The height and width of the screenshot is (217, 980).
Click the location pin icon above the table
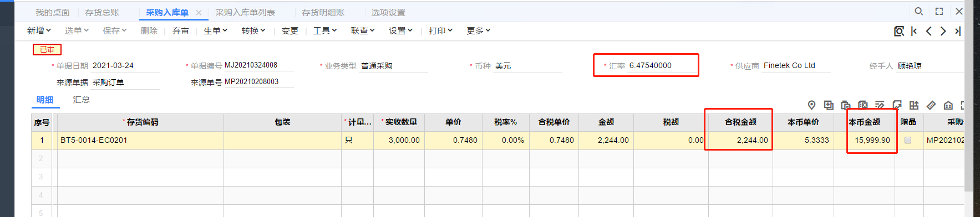coord(811,105)
